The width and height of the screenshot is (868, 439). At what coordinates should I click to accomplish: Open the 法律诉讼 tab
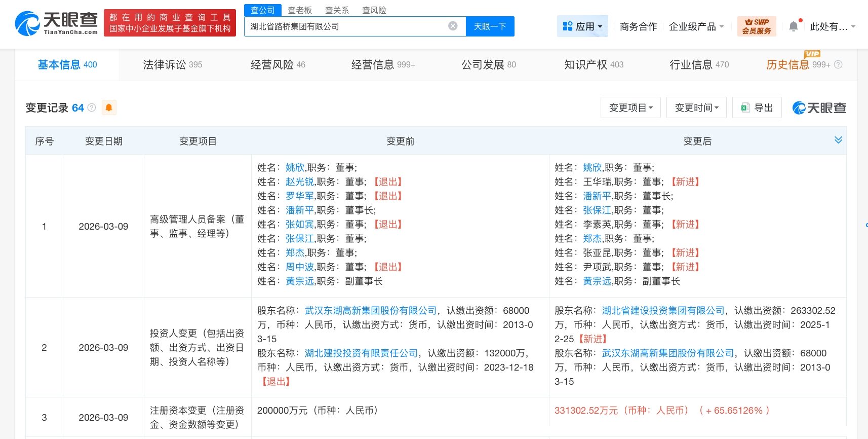(172, 64)
